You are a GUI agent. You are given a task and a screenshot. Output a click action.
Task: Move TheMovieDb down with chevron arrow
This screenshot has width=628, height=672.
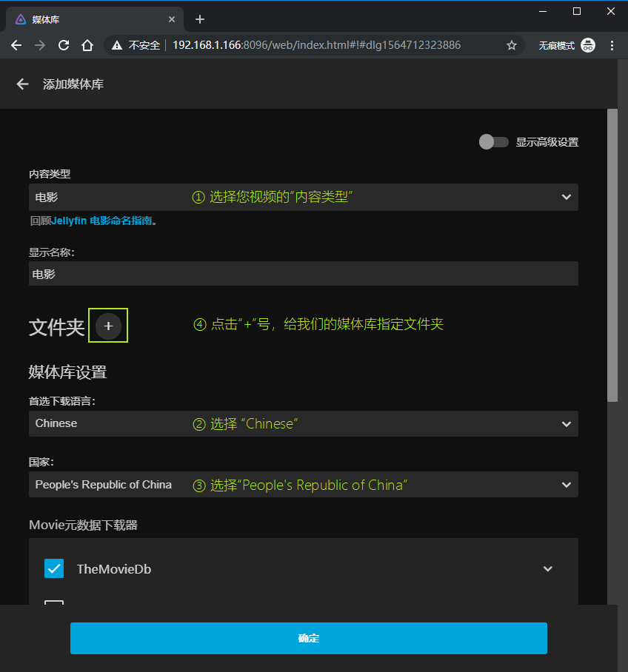tap(548, 568)
